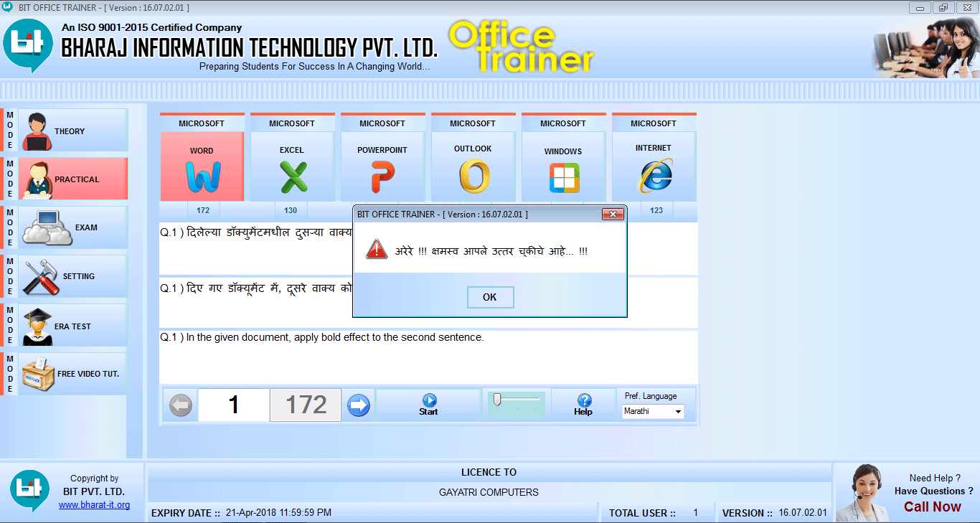
Task: Click the total questions 172 box
Action: 306,405
